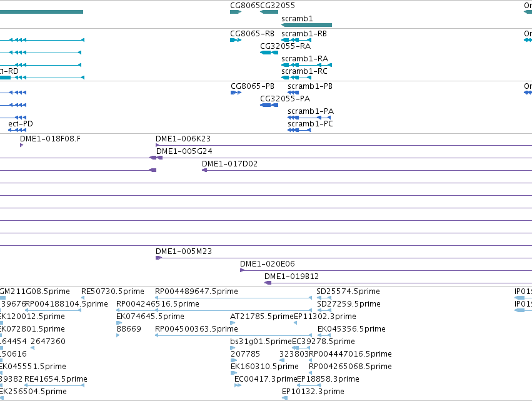Click the EP11302.3prime EST label
The image size is (532, 401).
325,317
